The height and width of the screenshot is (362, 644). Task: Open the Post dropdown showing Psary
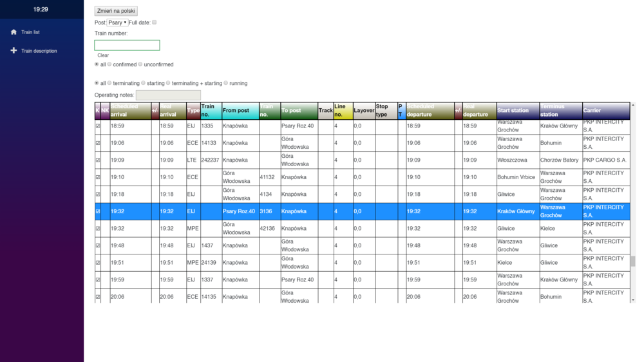[x=117, y=23]
